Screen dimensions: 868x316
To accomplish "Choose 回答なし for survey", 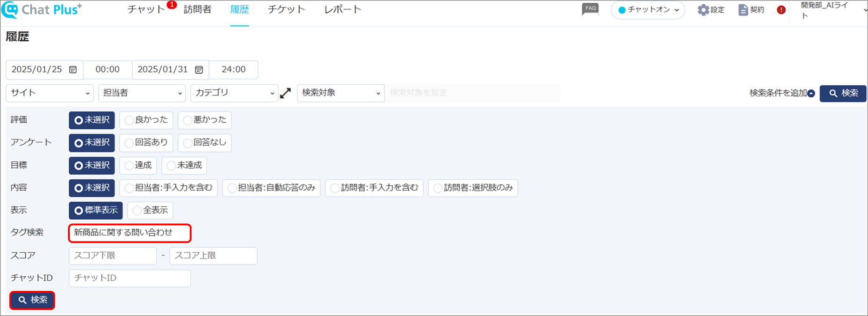I will tap(205, 143).
